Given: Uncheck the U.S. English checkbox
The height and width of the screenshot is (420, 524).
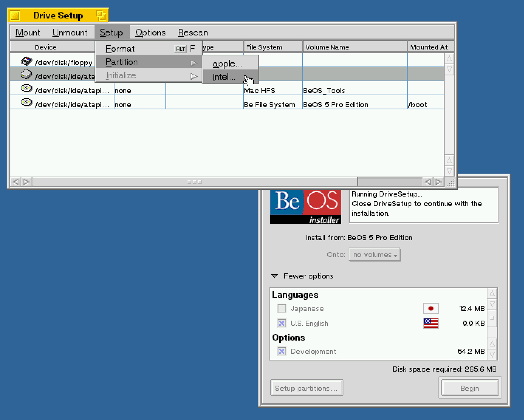Looking at the screenshot, I should pyautogui.click(x=281, y=323).
